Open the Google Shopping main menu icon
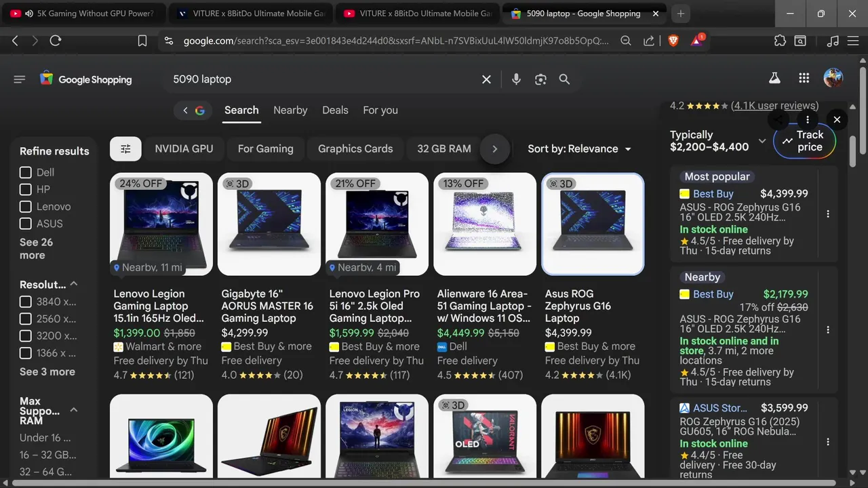The image size is (868, 488). pos(19,79)
